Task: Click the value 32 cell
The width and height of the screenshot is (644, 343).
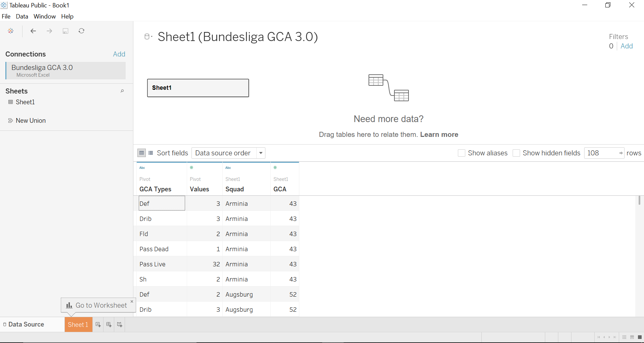Action: pos(205,264)
